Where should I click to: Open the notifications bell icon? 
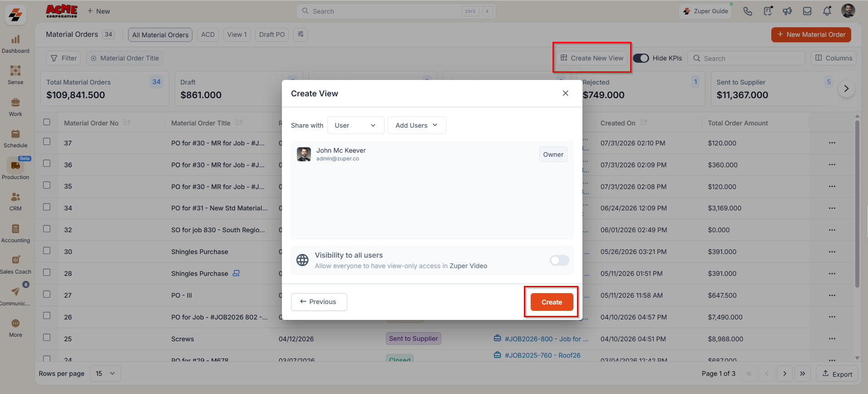[x=827, y=11]
